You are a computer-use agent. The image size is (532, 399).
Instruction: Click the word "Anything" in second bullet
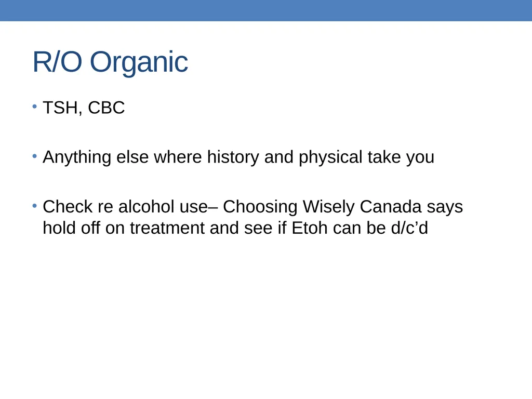[x=77, y=158]
